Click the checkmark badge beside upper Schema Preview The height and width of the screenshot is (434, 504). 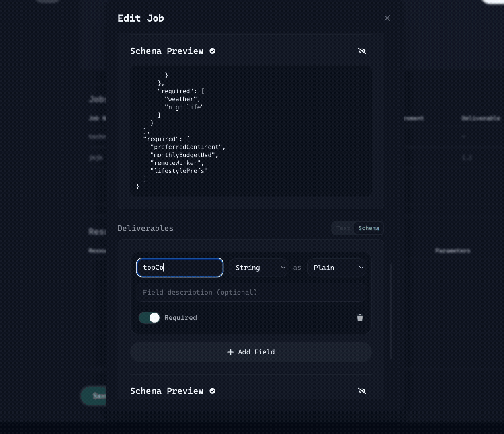[212, 51]
